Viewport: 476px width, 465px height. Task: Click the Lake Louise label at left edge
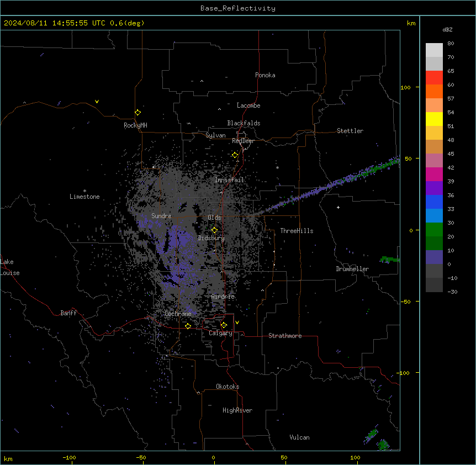pos(10,267)
